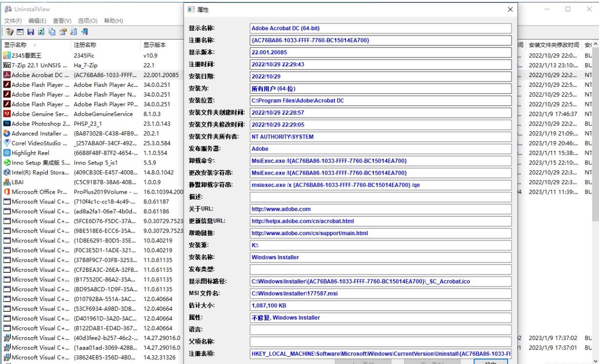Open the 帮助(H) menu
Viewport: 599px width, 364px height.
pos(113,21)
